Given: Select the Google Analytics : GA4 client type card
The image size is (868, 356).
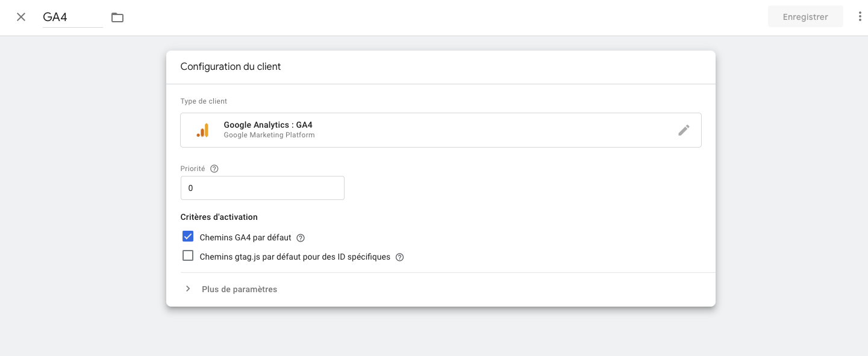Looking at the screenshot, I should tap(441, 130).
